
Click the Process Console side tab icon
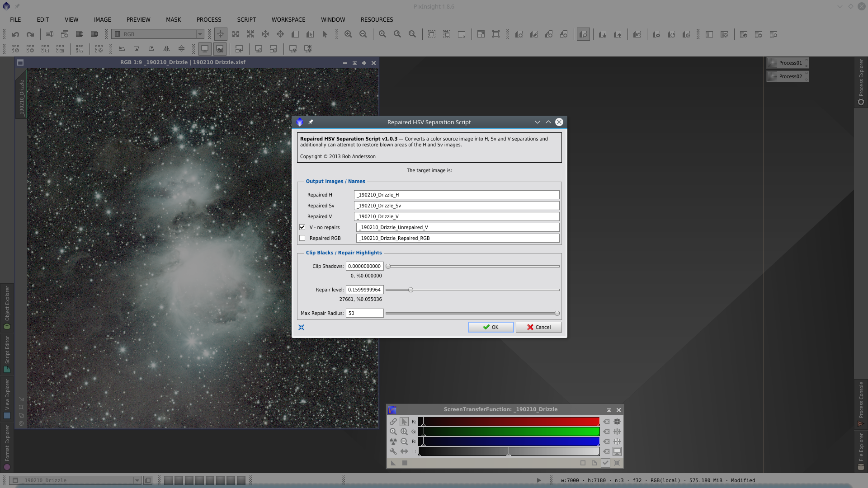click(861, 423)
